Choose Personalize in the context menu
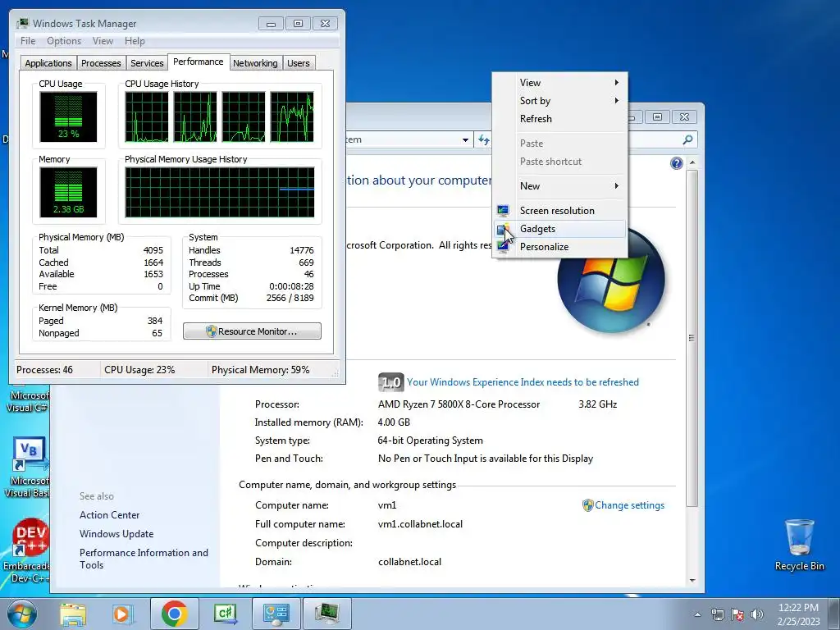This screenshot has height=630, width=840. (x=559, y=247)
